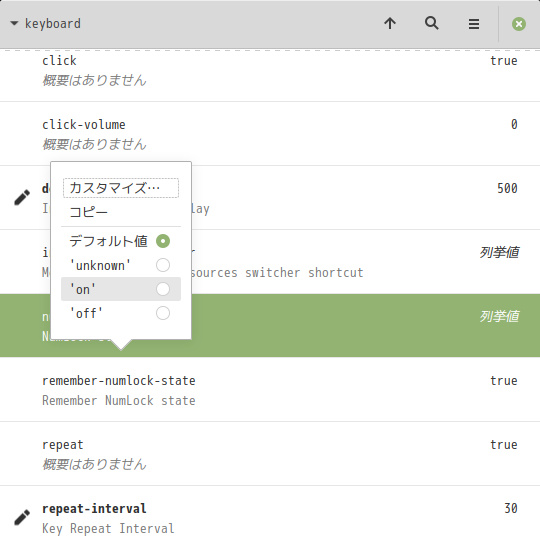Click the value 30 of repeat-interval

511,508
